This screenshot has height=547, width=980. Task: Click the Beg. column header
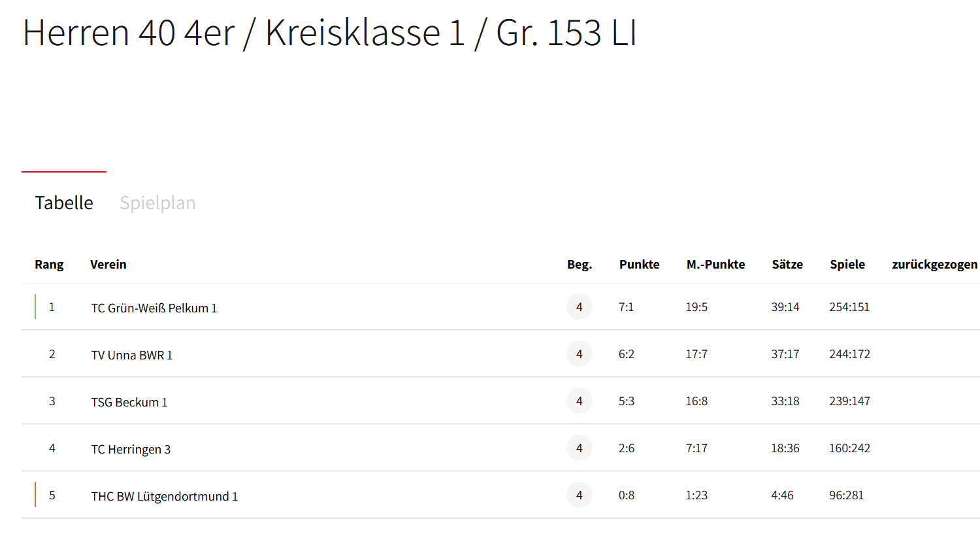click(580, 264)
